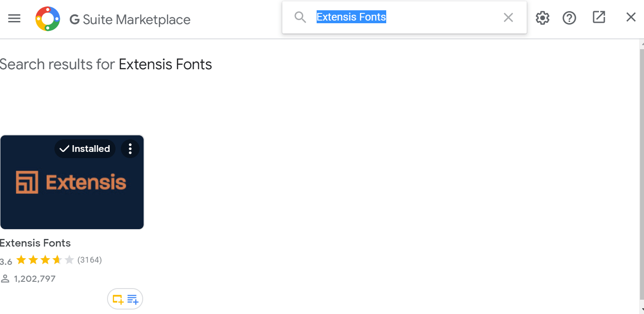Open three-dot options on Extensis card
Screen dimensions: 644x314
coord(130,149)
